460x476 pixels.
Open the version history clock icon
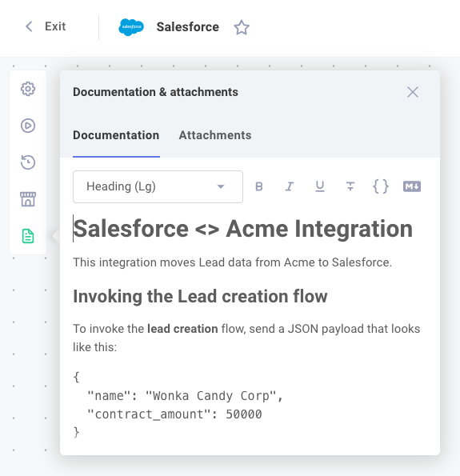[x=28, y=162]
